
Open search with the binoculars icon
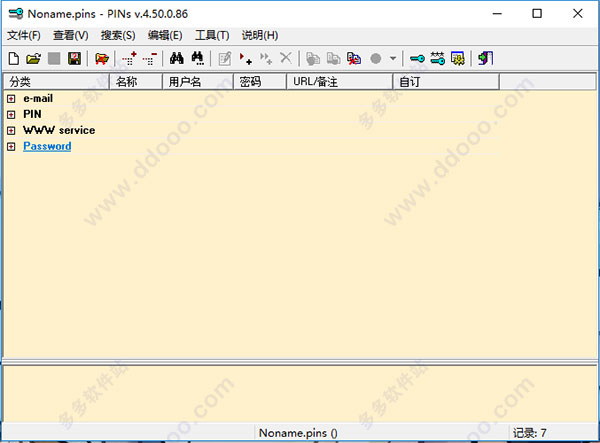tap(176, 59)
